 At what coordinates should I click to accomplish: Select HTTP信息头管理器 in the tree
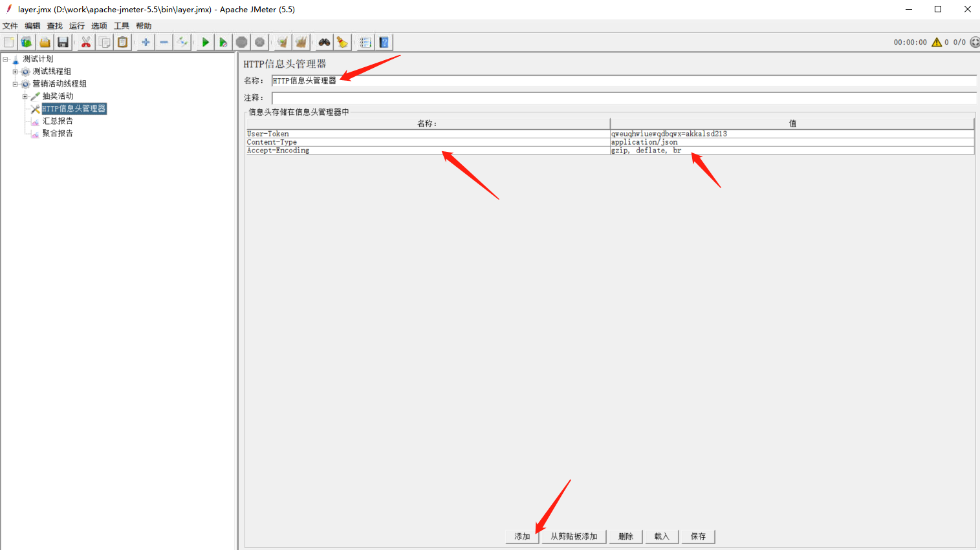(74, 109)
